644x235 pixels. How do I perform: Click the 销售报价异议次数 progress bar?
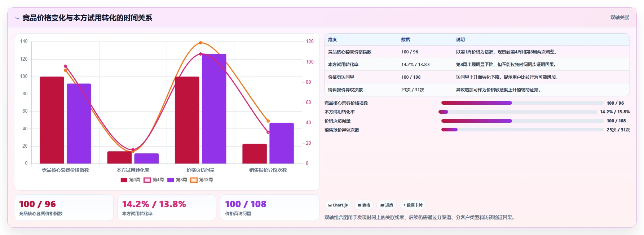[522, 130]
